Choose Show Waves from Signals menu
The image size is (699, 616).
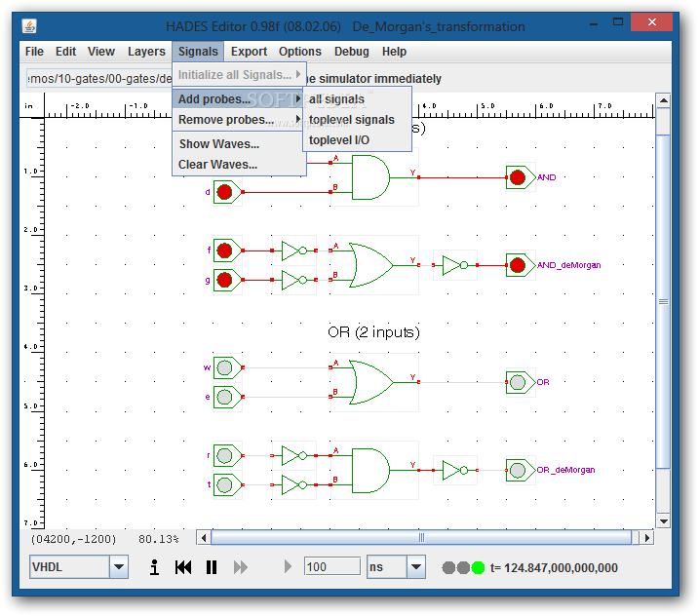click(x=239, y=144)
